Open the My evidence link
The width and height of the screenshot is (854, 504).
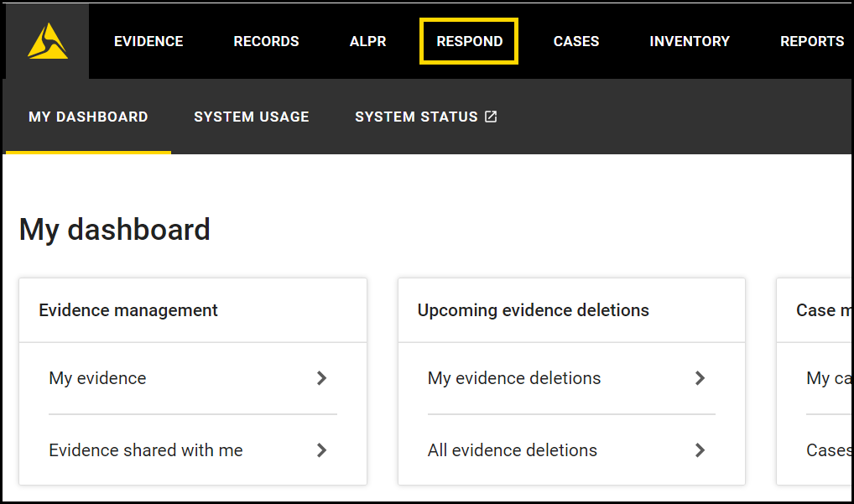coord(97,378)
